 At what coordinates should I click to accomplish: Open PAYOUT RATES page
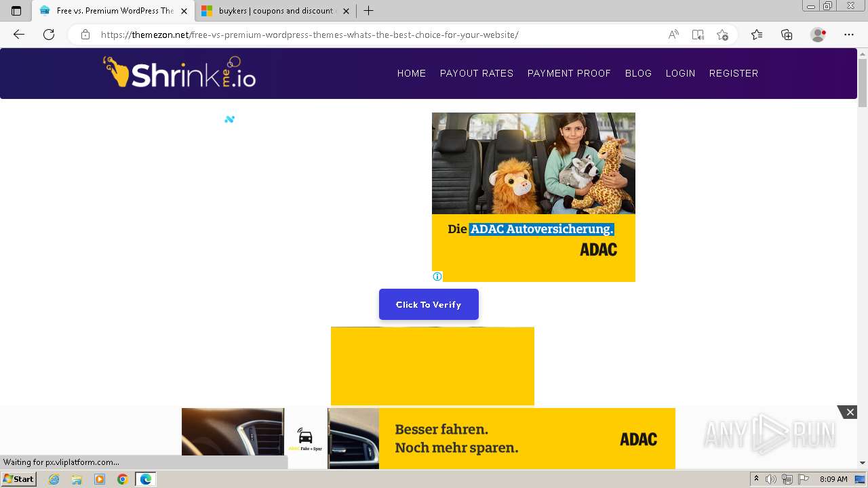[477, 73]
